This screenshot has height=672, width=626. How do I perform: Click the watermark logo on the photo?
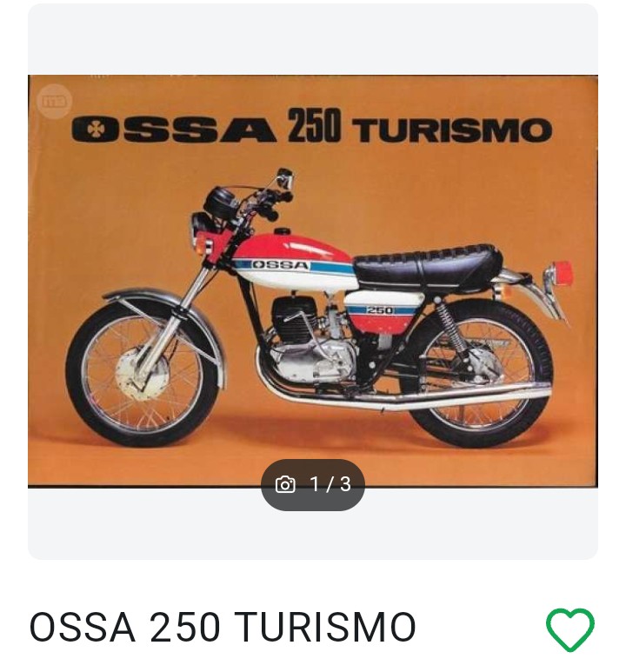click(54, 102)
